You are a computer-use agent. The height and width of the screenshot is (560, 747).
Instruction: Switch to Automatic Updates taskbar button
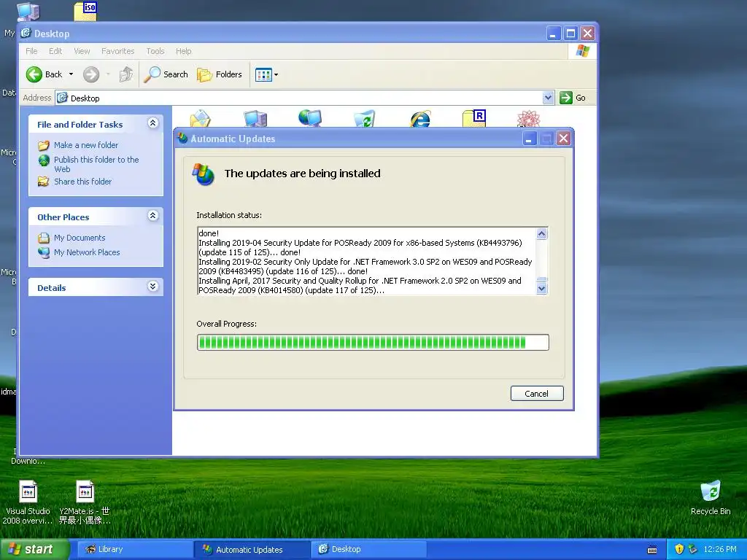point(252,550)
